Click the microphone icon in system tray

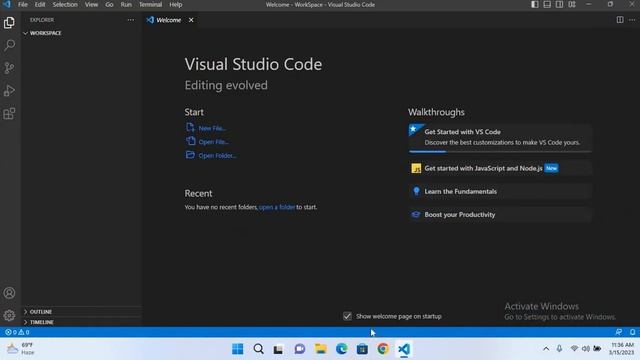(x=559, y=349)
